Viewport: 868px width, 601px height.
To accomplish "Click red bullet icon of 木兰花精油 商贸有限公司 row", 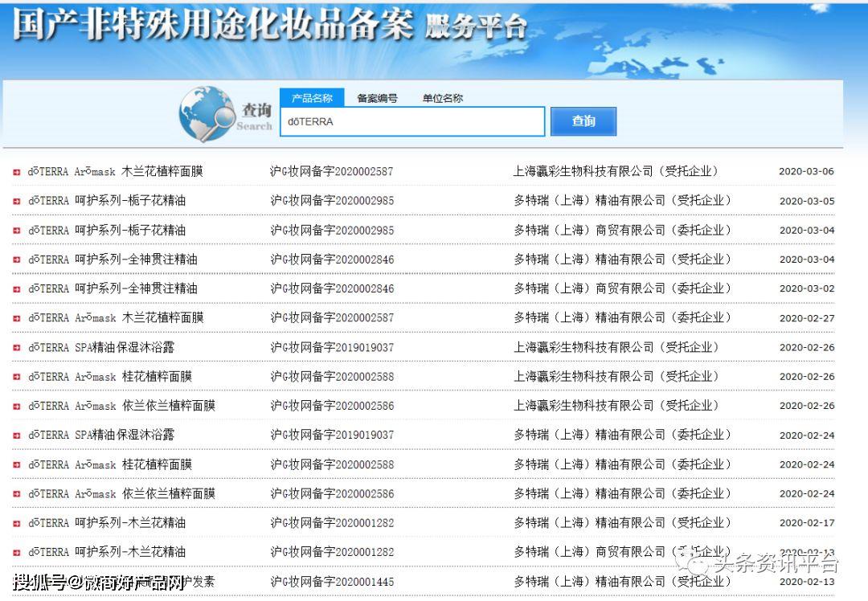I will coord(17,554).
